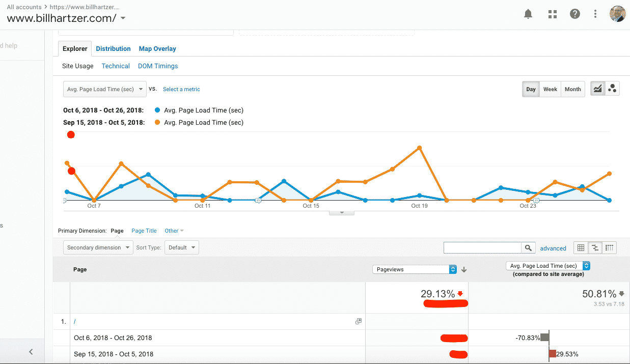Open the Google apps grid

(552, 14)
